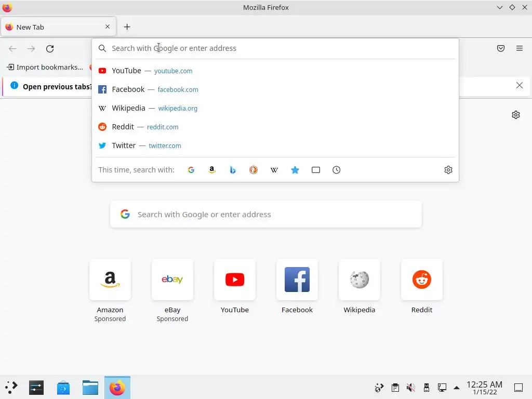Reload the page with the refresh icon
532x399 pixels.
[50, 48]
